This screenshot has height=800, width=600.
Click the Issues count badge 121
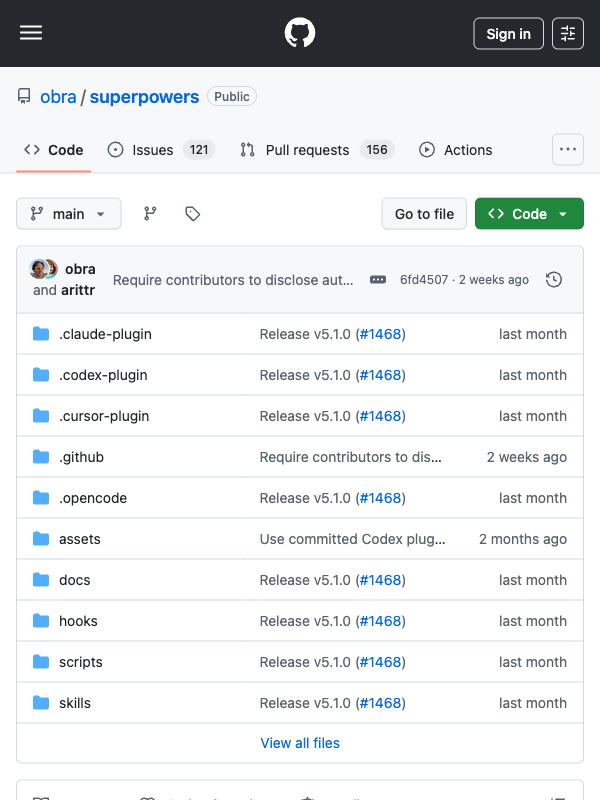(x=199, y=150)
